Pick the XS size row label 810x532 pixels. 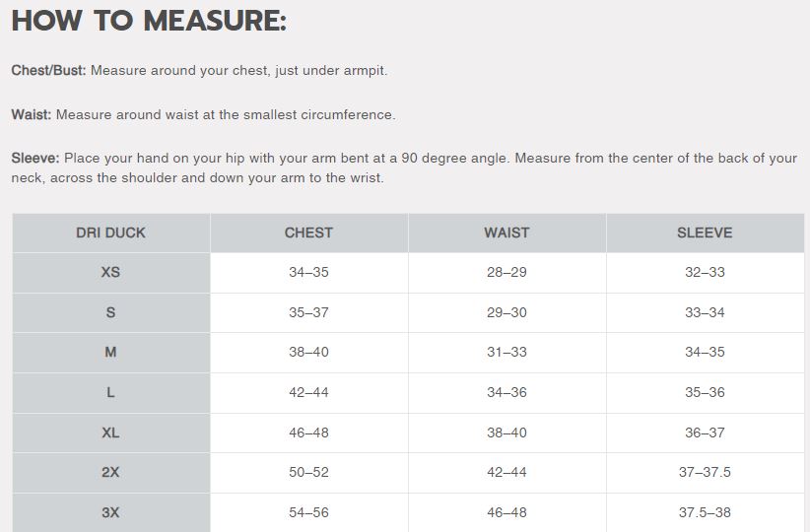point(110,272)
